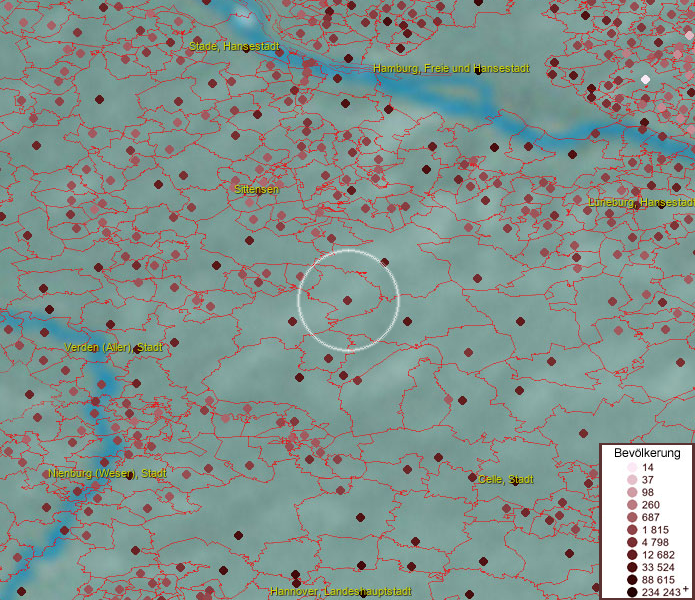Click the legend swatch for 4 798

632,542
